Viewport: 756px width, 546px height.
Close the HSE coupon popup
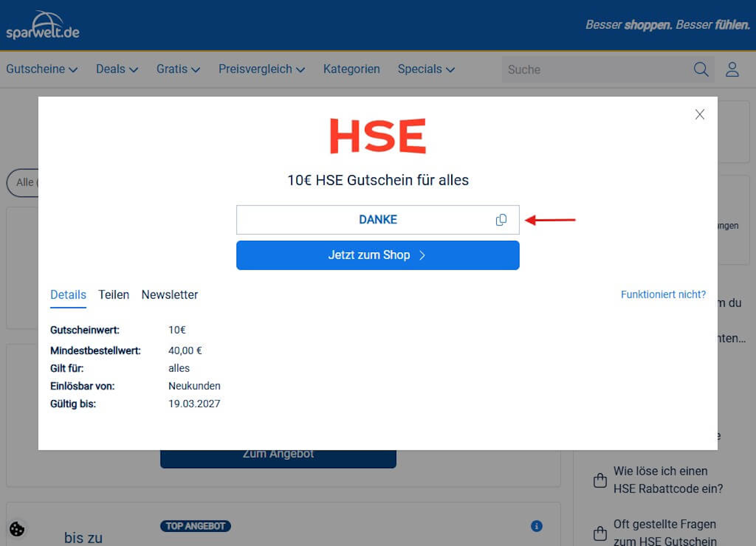click(x=700, y=115)
